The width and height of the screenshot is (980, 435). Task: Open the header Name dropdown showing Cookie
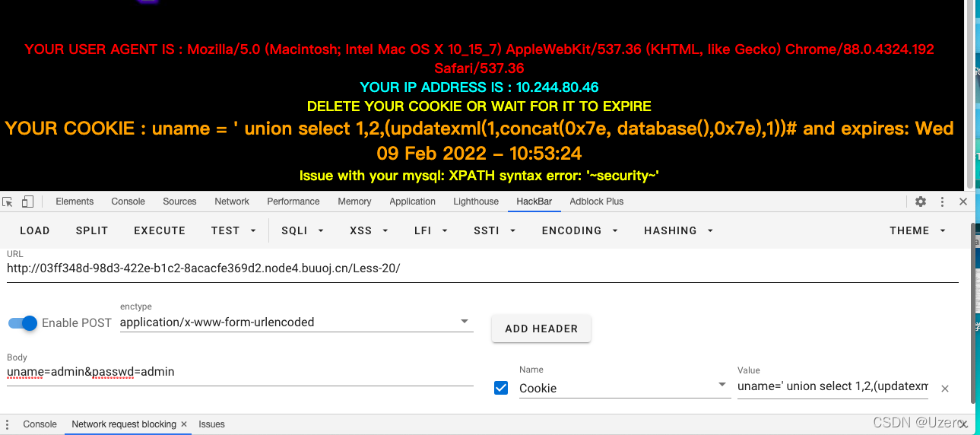[x=624, y=388]
